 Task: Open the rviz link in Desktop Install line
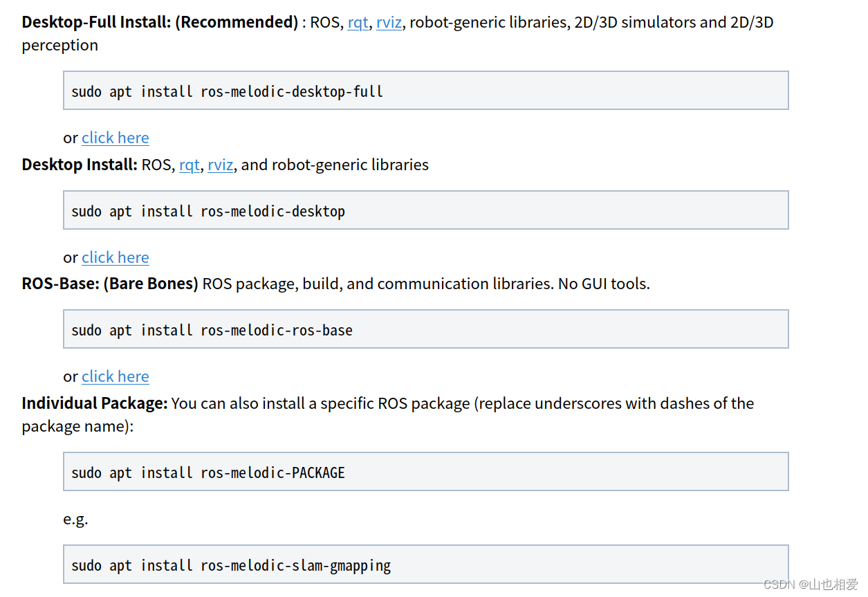pyautogui.click(x=220, y=165)
